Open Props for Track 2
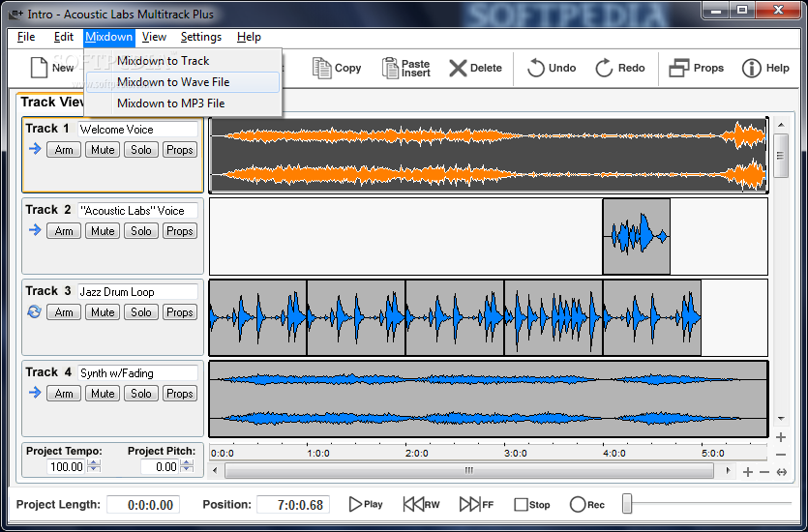 pos(180,231)
